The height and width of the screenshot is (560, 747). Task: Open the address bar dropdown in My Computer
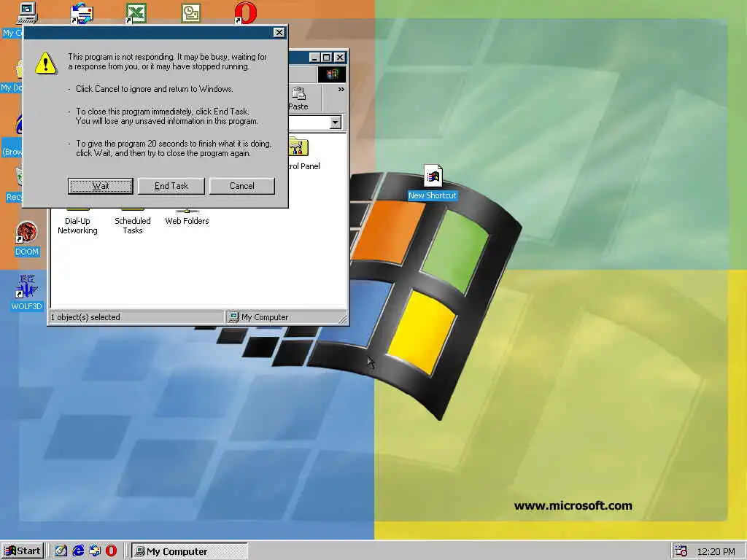coord(336,122)
